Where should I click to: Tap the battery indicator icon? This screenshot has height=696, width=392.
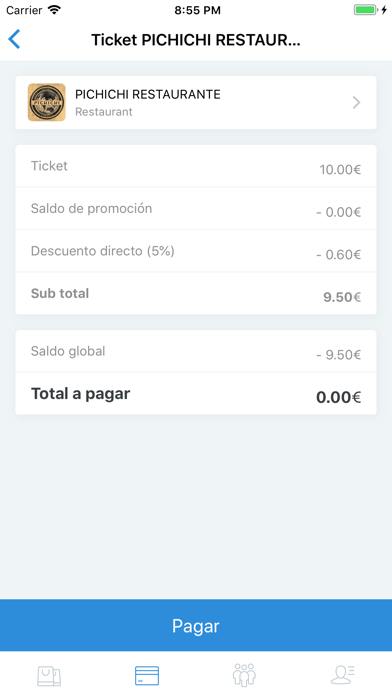point(367,10)
